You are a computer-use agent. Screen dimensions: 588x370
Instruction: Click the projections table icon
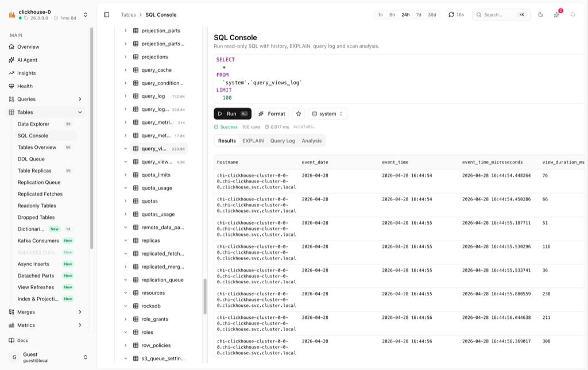[136, 57]
